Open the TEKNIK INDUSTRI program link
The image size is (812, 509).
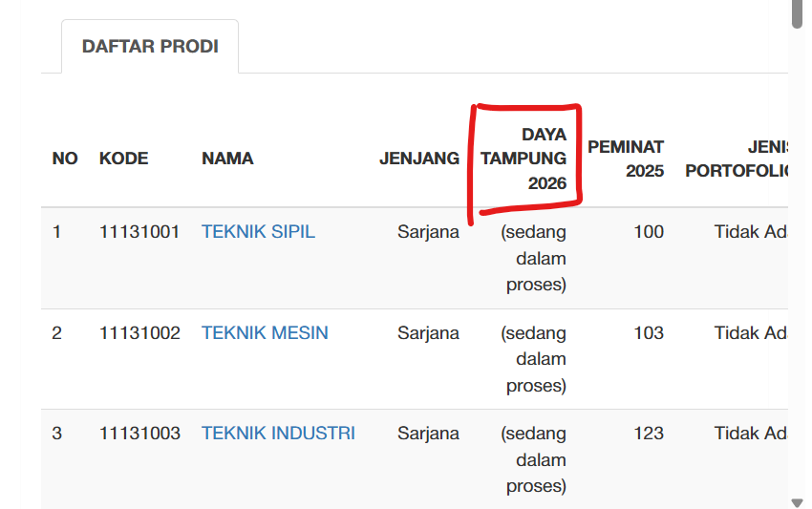pyautogui.click(x=278, y=433)
